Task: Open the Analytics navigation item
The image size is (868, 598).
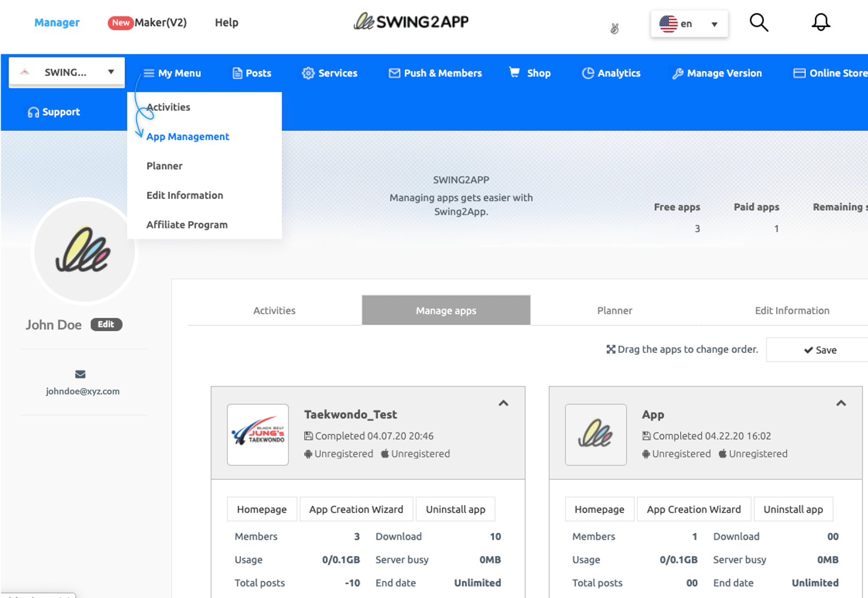Action: tap(611, 73)
